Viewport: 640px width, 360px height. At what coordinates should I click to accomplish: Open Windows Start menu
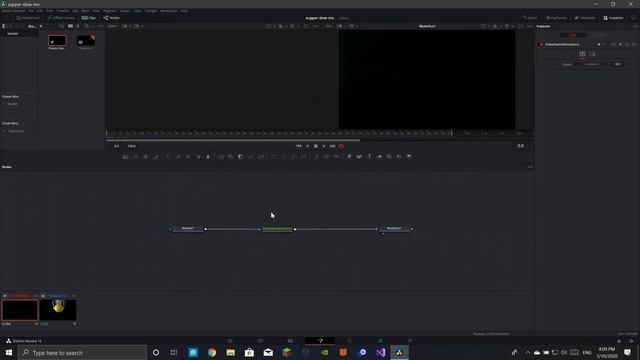(9, 353)
